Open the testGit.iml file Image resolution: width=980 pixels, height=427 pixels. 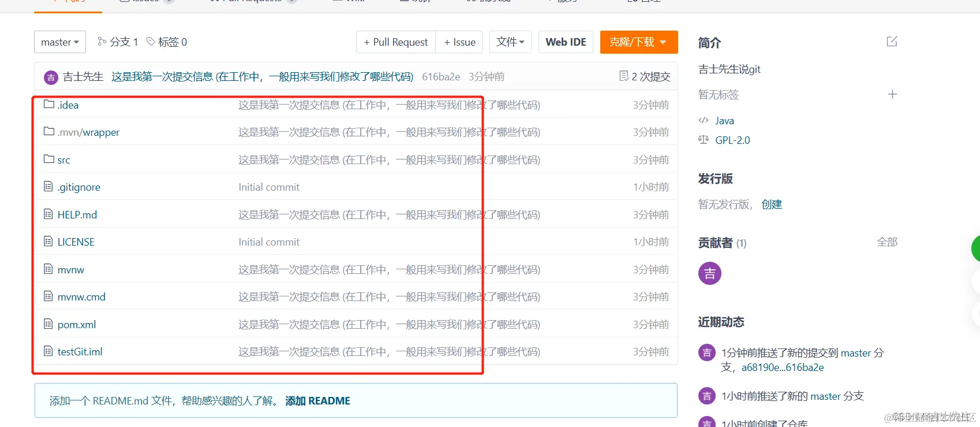point(80,352)
